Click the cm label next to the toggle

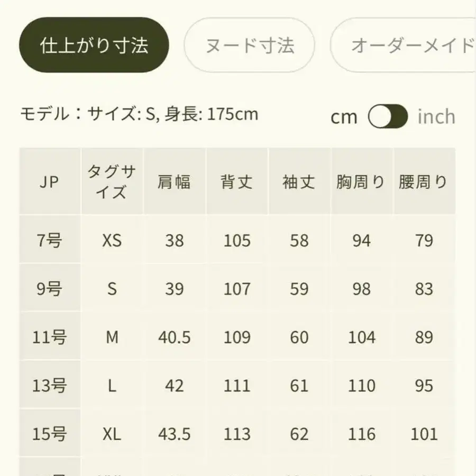pyautogui.click(x=344, y=116)
